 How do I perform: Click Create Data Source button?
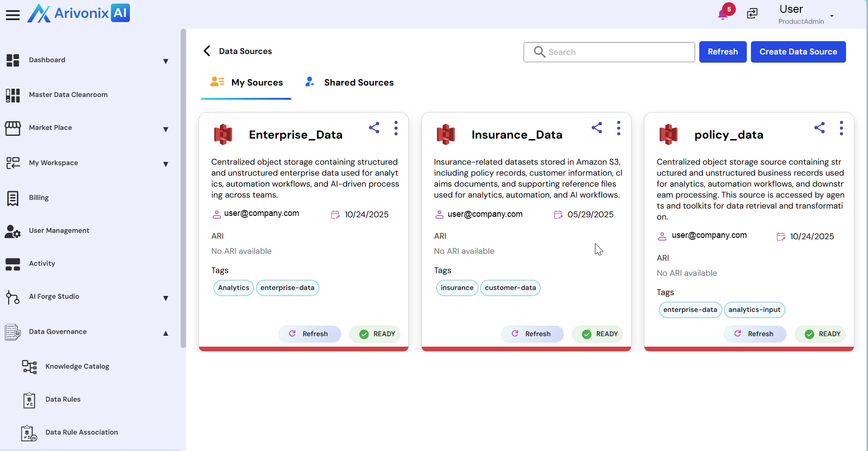[798, 52]
